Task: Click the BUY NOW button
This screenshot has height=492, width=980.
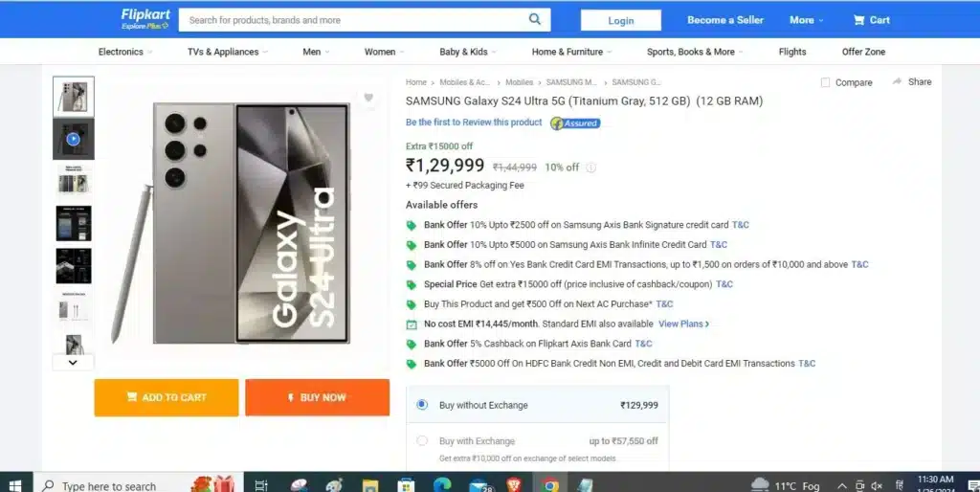Action: click(x=317, y=397)
